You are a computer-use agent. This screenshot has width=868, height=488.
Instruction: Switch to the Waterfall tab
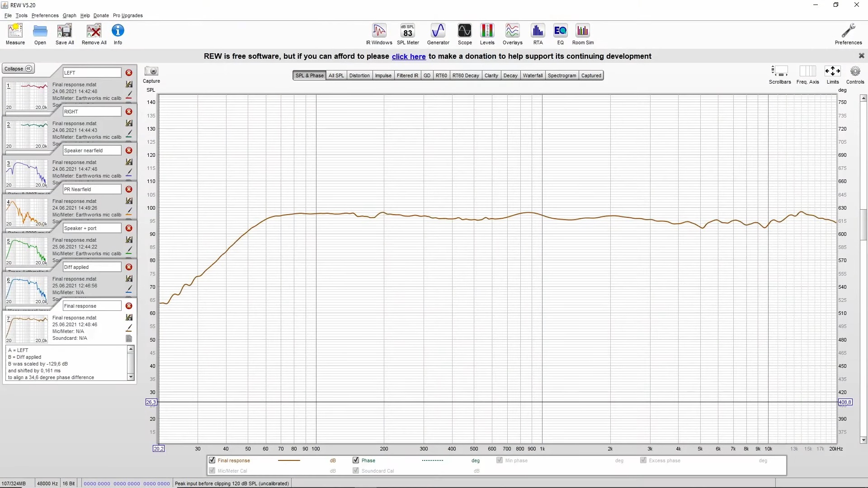click(533, 75)
